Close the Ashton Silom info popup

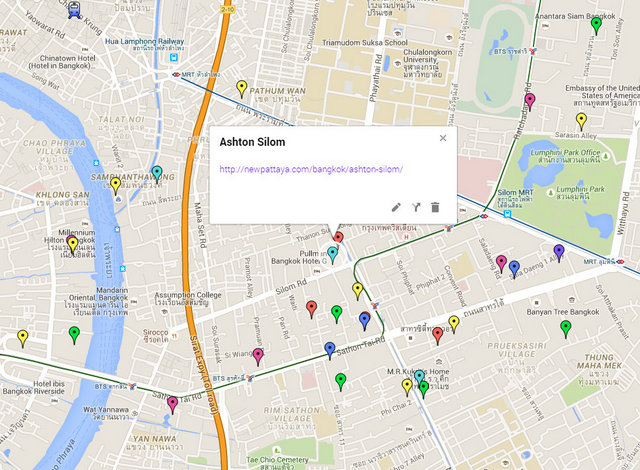point(443,138)
